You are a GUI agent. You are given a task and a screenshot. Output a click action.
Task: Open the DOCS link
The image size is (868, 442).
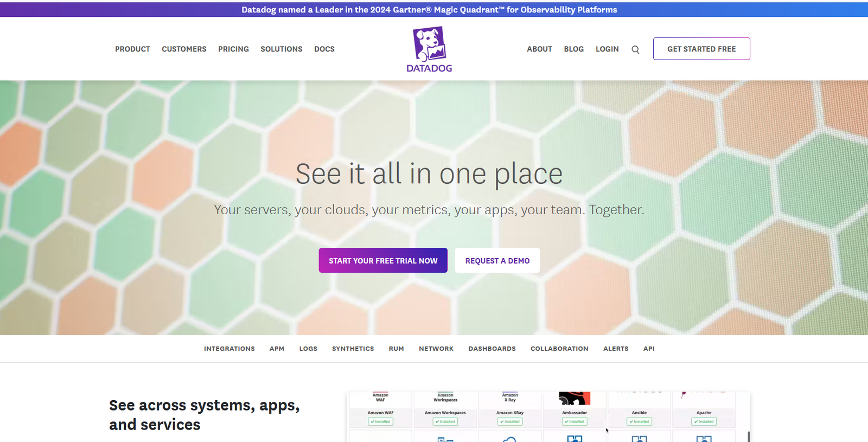coord(324,49)
